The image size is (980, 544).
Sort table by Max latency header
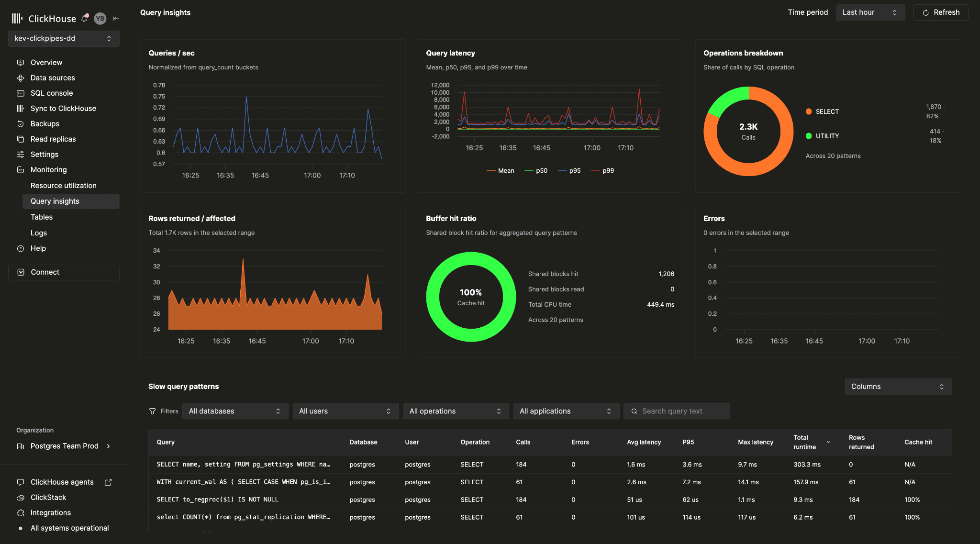[756, 442]
